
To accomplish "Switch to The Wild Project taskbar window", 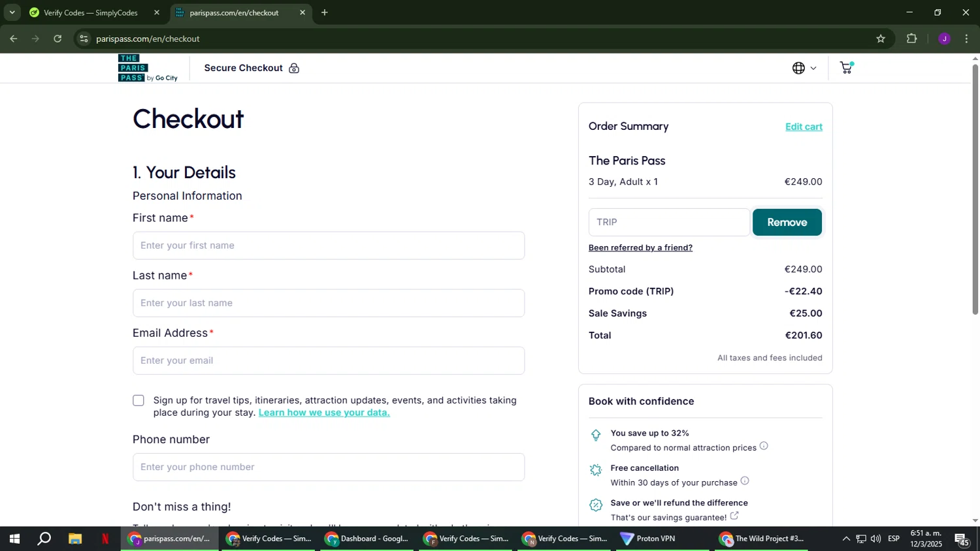I will pos(762,539).
